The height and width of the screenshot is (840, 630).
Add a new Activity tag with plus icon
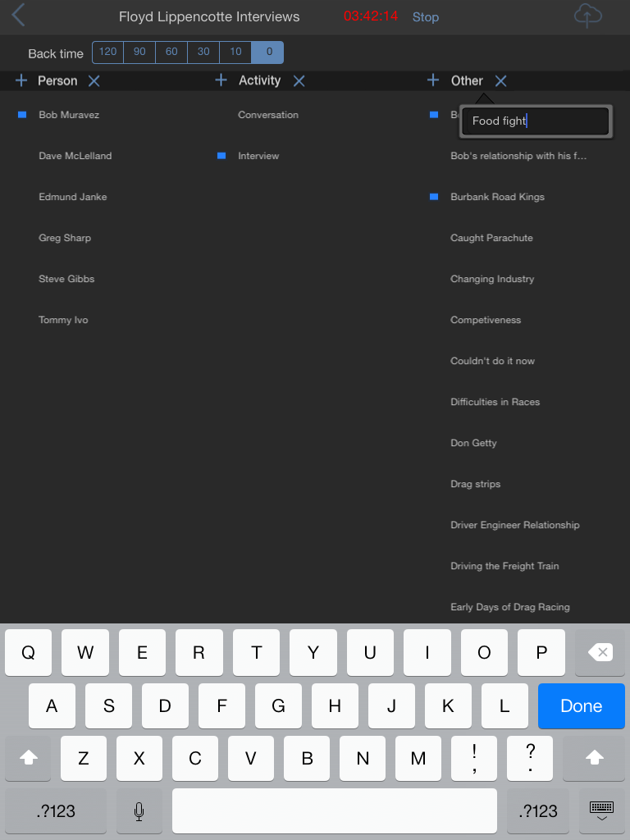(221, 80)
